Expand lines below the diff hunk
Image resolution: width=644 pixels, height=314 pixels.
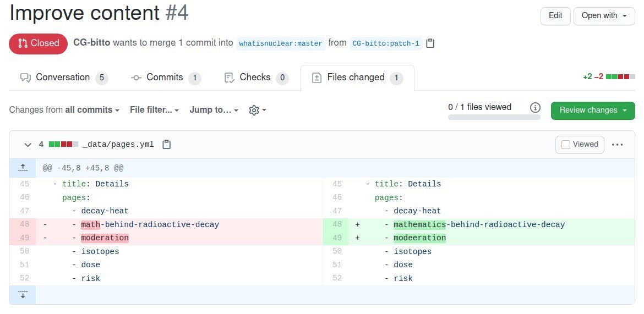(x=23, y=295)
